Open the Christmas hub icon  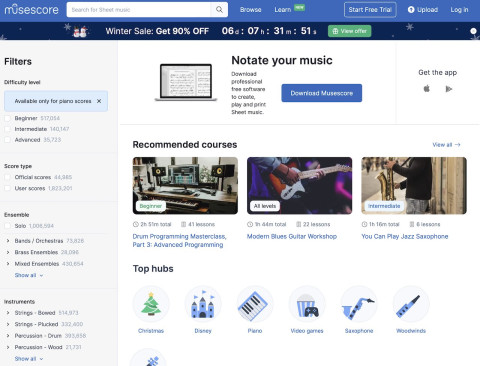151,304
